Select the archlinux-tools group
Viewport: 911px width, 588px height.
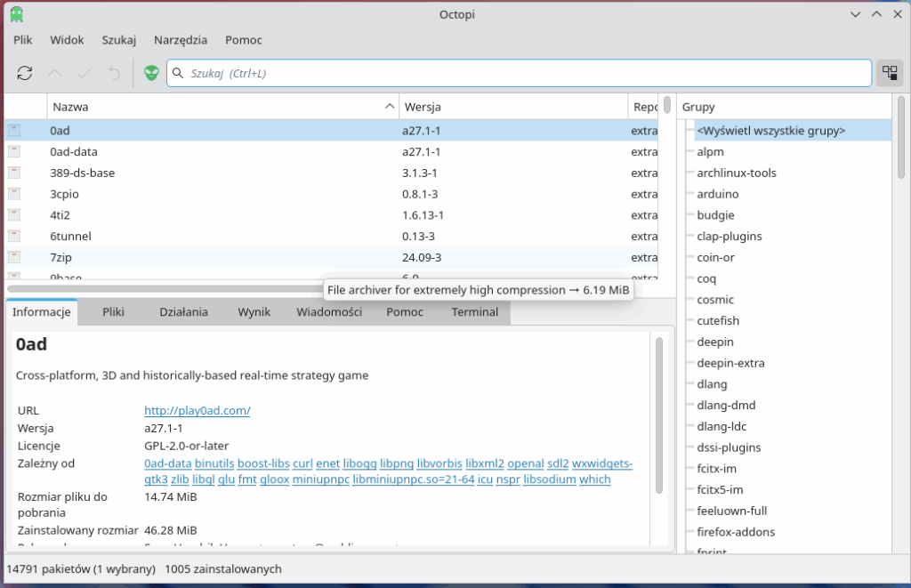click(736, 173)
